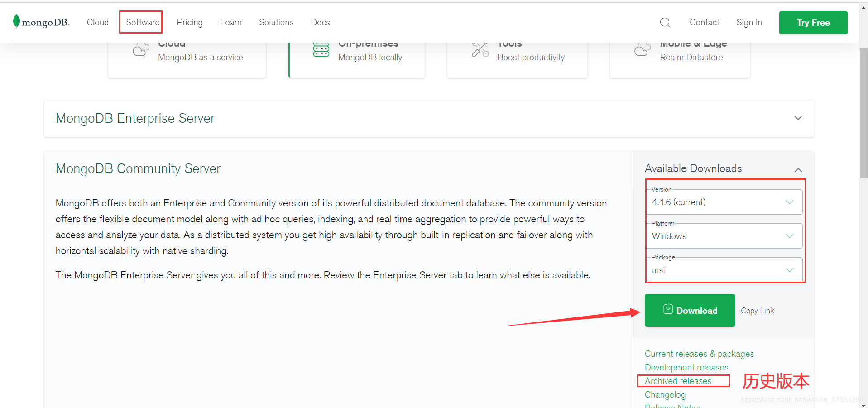Open the Solutions menu
868x408 pixels.
pyautogui.click(x=276, y=23)
